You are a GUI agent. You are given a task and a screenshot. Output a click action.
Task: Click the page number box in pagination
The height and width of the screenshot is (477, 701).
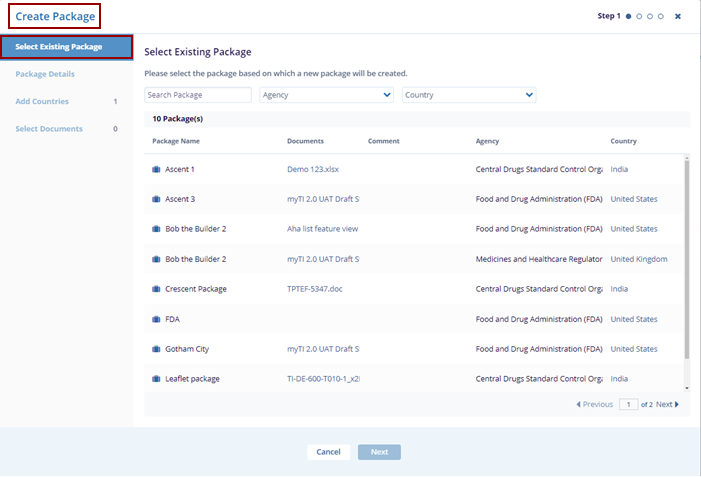[x=628, y=405]
